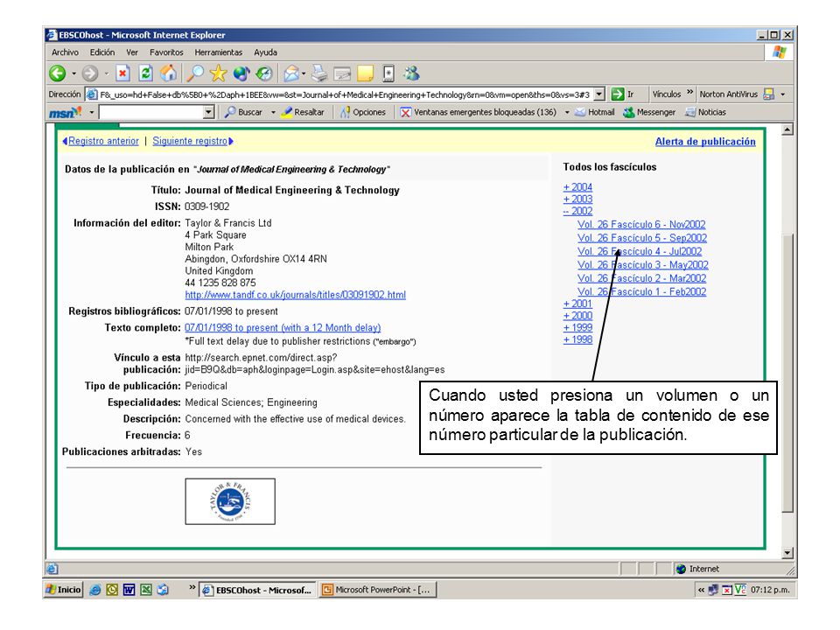Open the Buscar dropdown arrow

[x=273, y=112]
